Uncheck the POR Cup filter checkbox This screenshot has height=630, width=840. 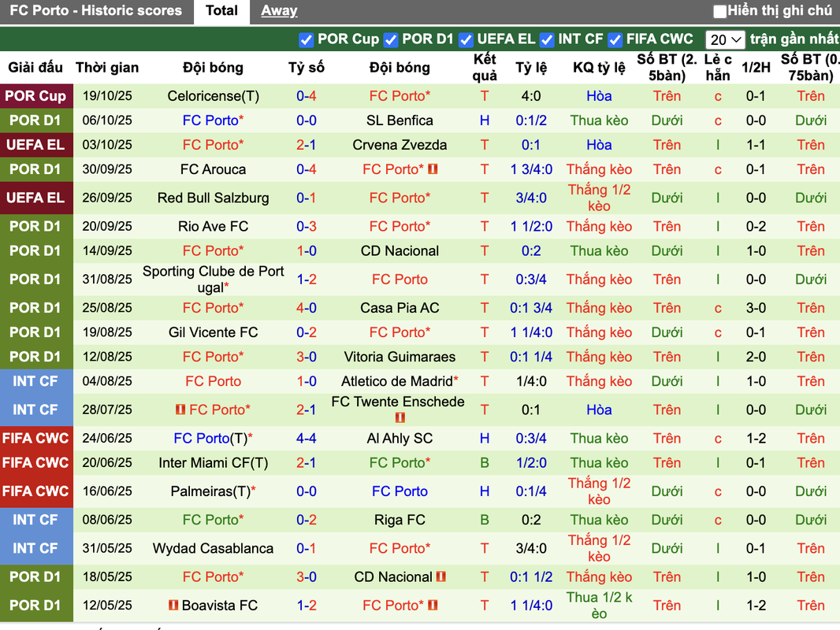tap(306, 39)
